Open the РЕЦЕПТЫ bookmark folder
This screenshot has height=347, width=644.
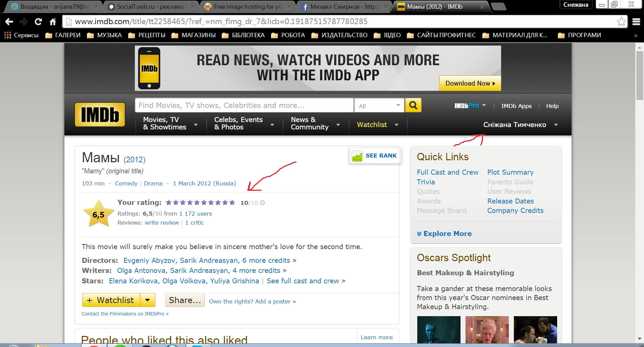click(x=147, y=35)
